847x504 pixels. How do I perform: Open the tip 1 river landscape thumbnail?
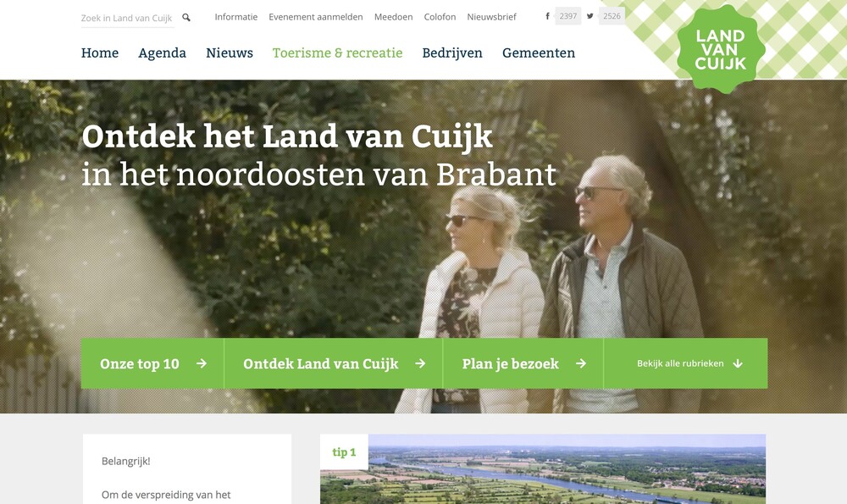(543, 469)
